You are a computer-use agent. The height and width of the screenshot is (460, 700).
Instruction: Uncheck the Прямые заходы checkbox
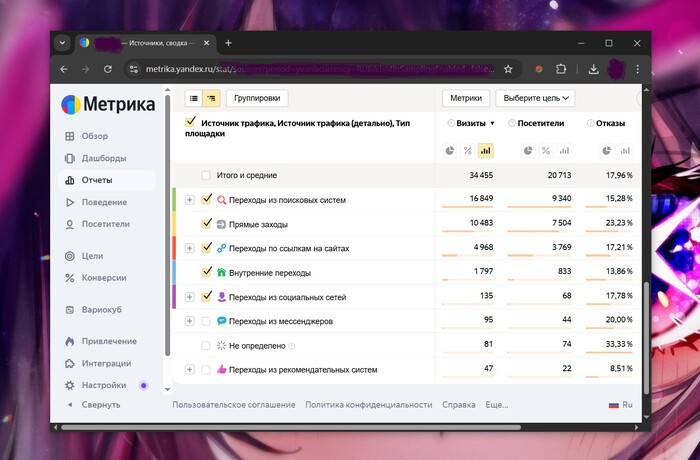[207, 224]
